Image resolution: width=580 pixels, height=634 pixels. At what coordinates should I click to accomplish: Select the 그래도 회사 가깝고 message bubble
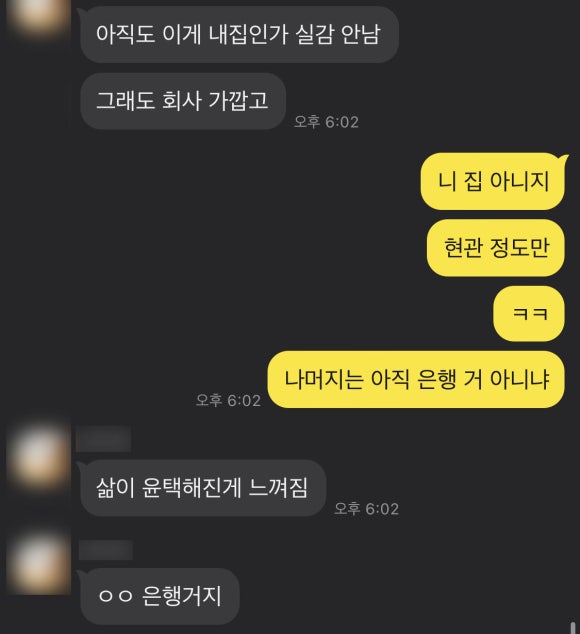tap(183, 101)
